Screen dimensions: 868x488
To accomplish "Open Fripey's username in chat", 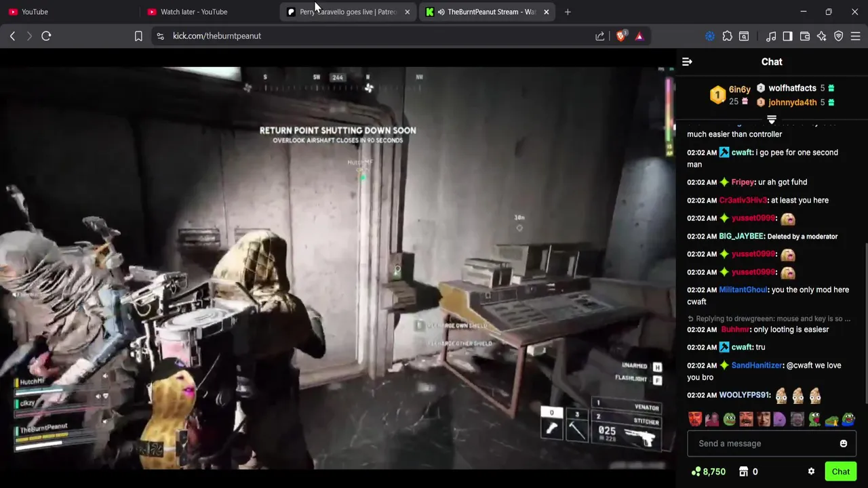I will (x=743, y=182).
